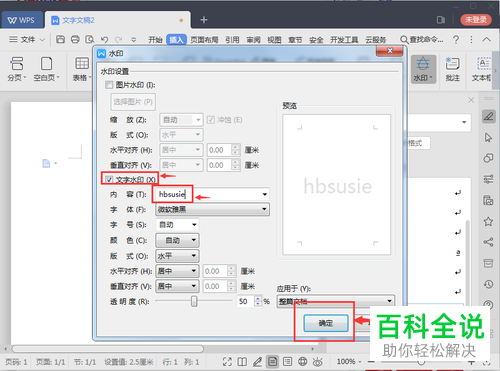Click the 确定 confirm button
The image size is (500, 371).
click(326, 323)
